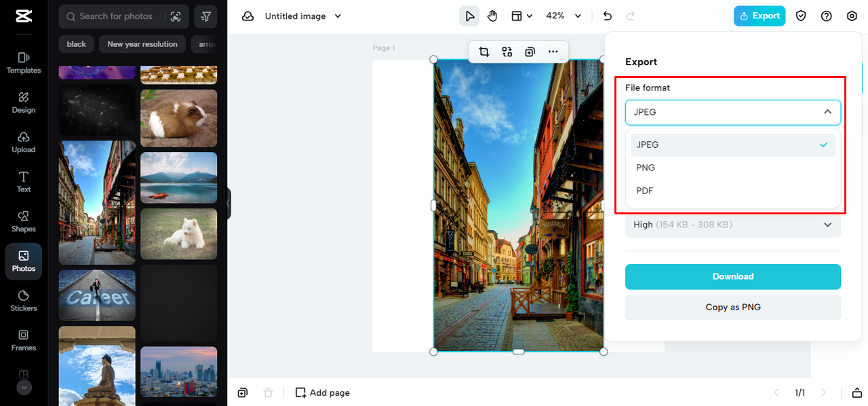The width and height of the screenshot is (868, 406).
Task: Choose PDF from format list
Action: pos(733,191)
